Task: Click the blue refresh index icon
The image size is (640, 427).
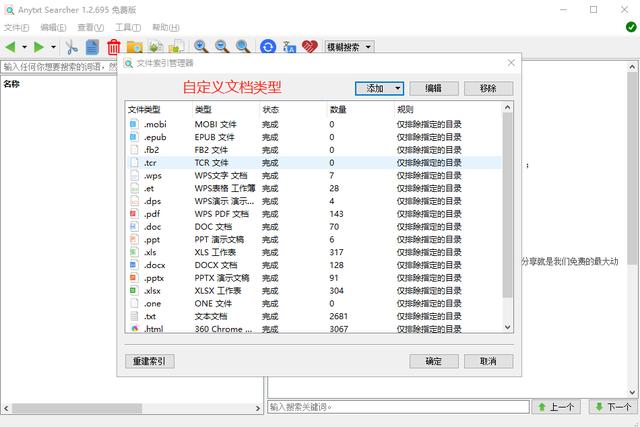Action: (x=268, y=47)
